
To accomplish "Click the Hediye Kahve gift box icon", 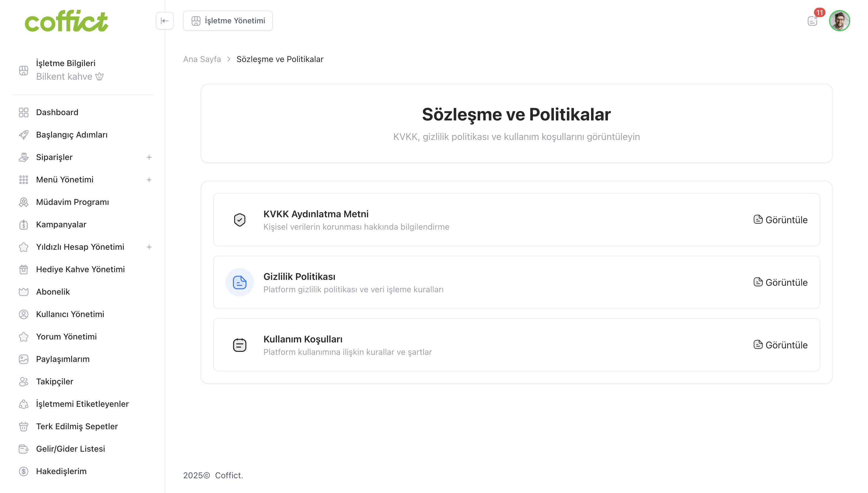I will (24, 270).
